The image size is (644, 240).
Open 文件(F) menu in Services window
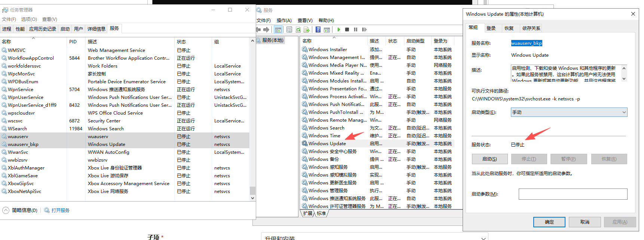point(264,20)
